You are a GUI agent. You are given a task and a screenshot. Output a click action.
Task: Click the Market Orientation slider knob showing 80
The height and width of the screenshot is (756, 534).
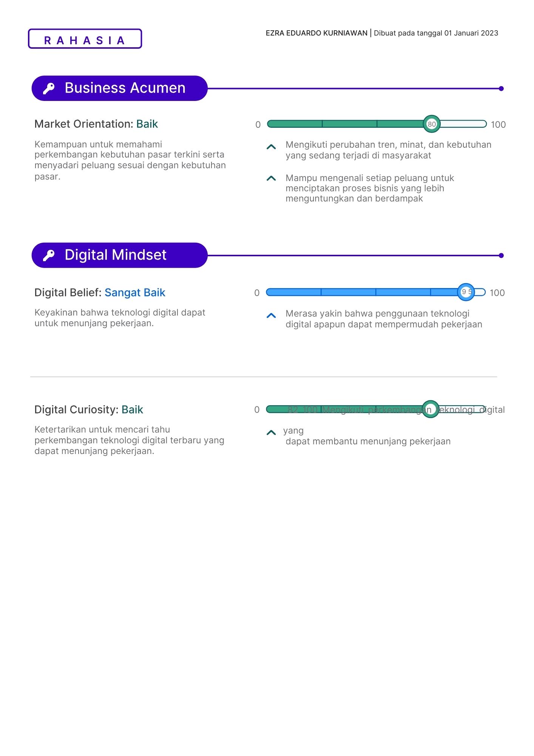coord(431,124)
